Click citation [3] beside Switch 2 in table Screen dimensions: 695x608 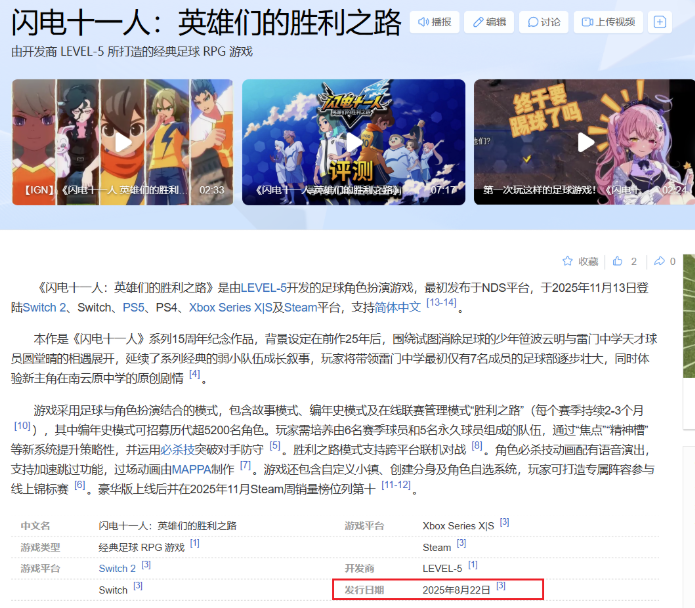[x=146, y=565]
